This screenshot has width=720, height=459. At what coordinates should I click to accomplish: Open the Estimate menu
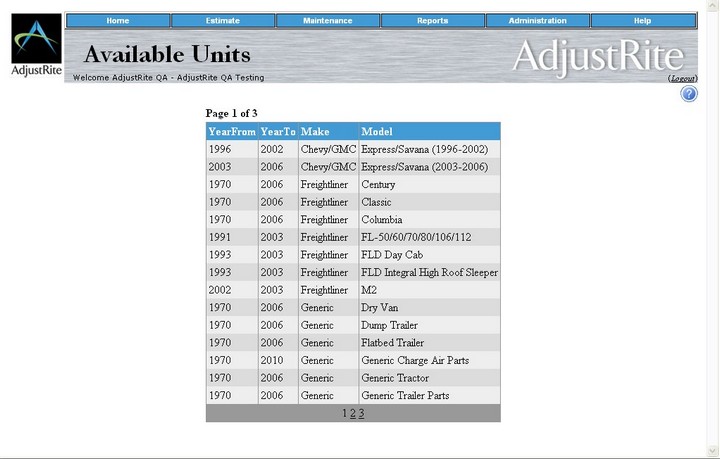click(x=223, y=21)
